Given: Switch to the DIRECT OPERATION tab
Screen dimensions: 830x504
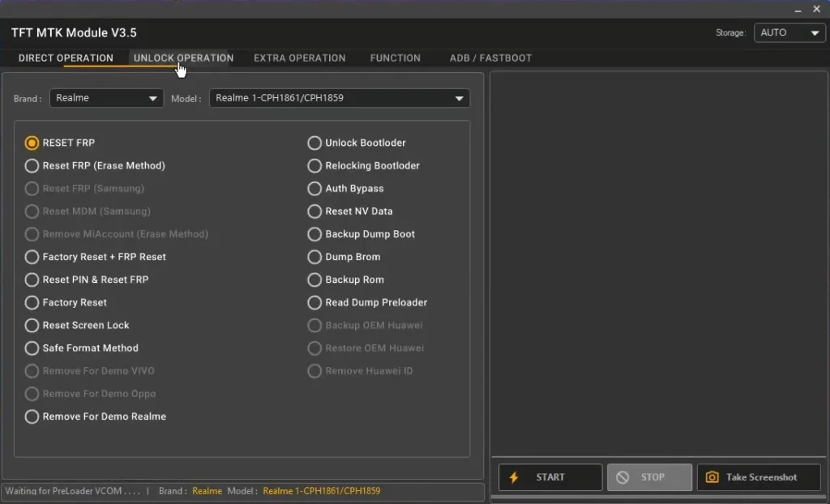Looking at the screenshot, I should 66,58.
